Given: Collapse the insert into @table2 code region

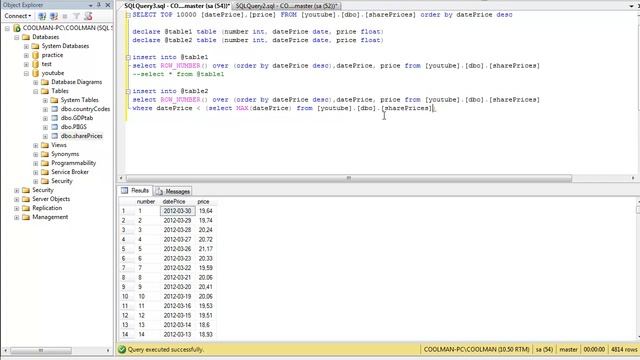Looking at the screenshot, I should click(128, 91).
